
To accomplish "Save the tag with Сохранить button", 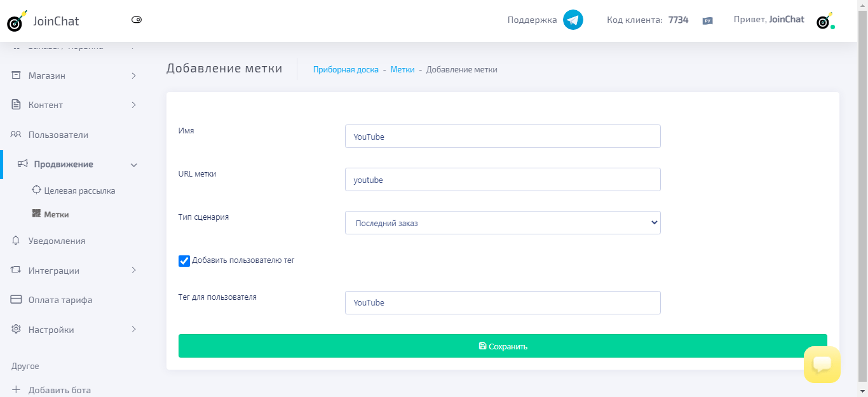I will tap(503, 346).
